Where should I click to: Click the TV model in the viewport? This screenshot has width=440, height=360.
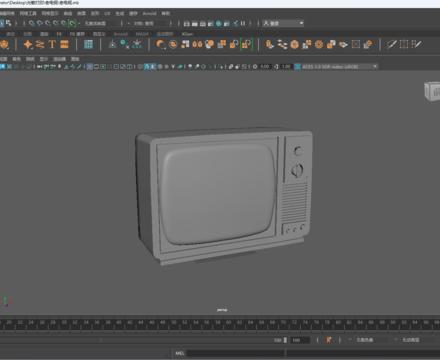(x=223, y=195)
